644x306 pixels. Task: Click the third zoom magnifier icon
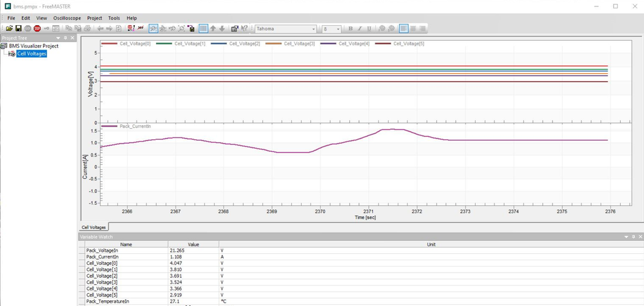click(x=172, y=29)
